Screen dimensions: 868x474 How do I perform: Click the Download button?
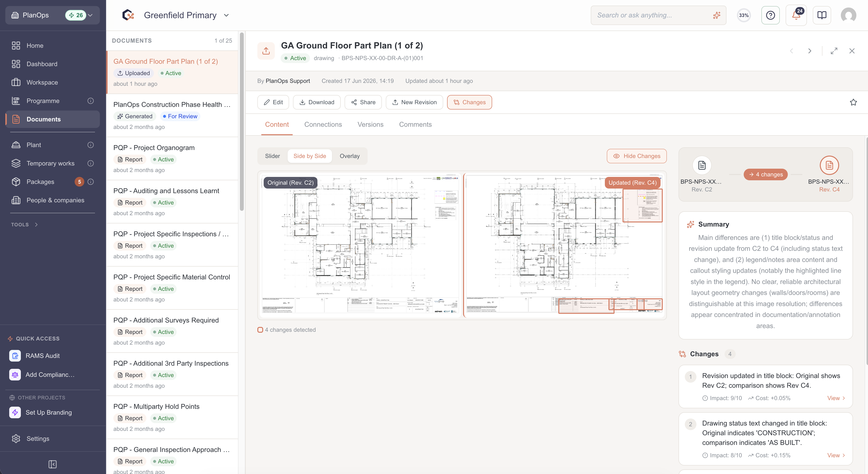(316, 102)
